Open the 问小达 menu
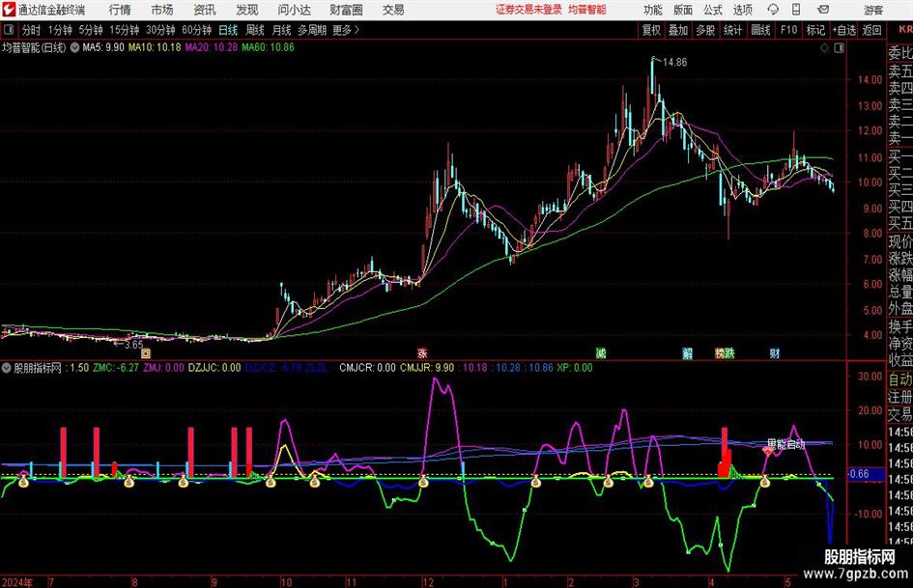 294,10
